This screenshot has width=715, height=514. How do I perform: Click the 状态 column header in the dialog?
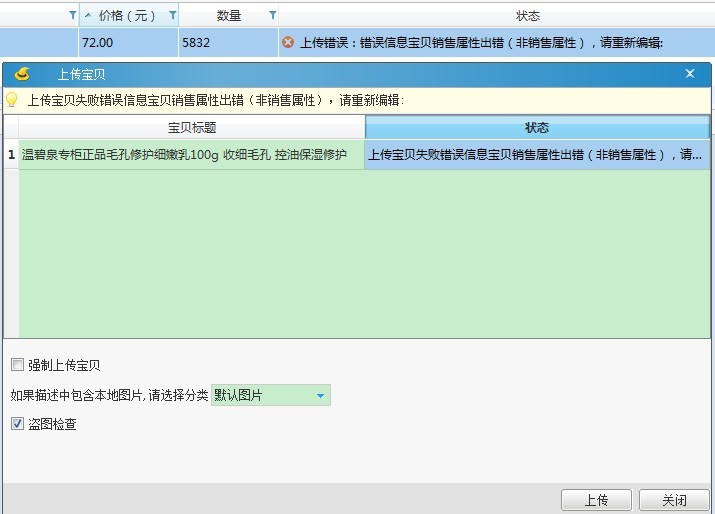537,128
